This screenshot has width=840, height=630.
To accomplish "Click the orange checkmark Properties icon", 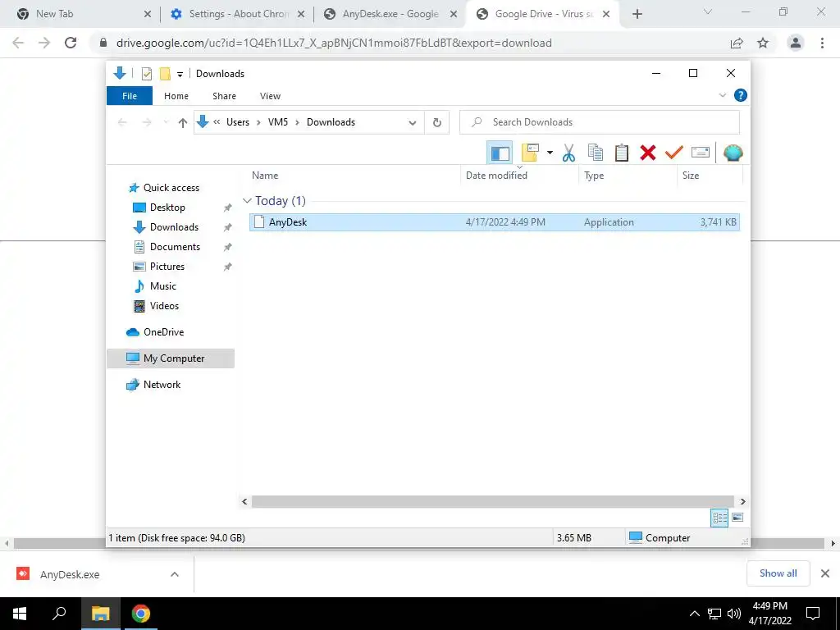I will (674, 153).
